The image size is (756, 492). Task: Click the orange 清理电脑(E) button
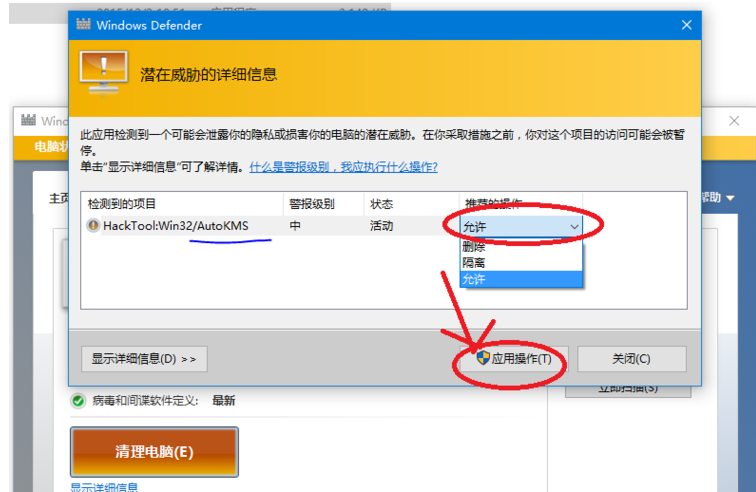click(x=154, y=451)
